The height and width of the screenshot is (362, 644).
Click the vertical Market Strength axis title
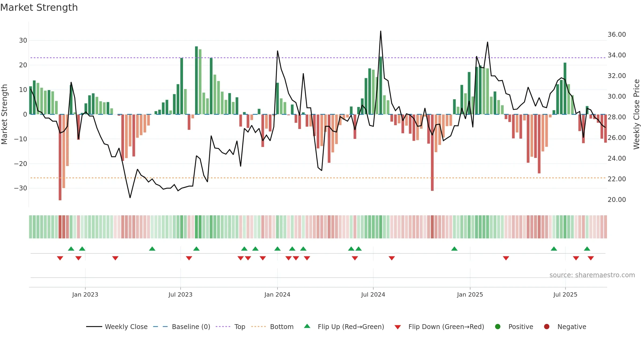4,114
